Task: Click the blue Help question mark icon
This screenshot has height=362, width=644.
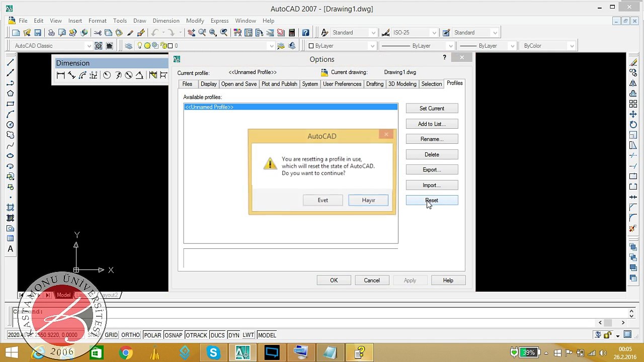Action: 305,33
